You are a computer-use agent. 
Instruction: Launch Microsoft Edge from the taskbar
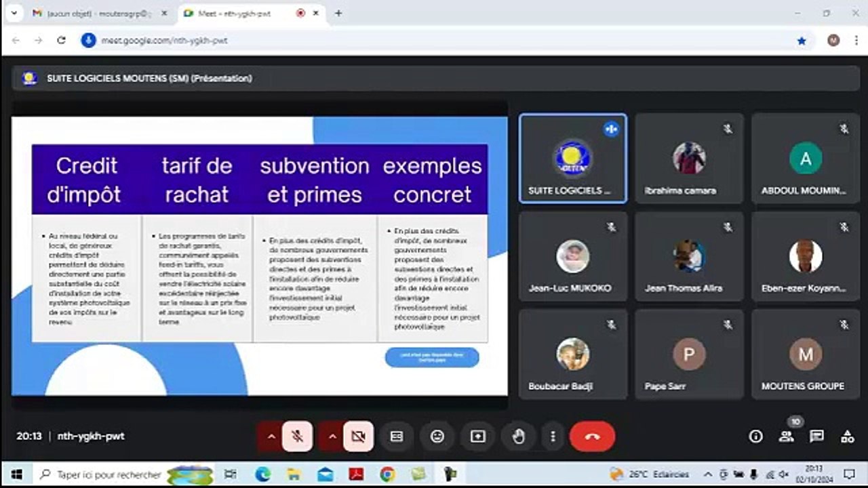262,474
